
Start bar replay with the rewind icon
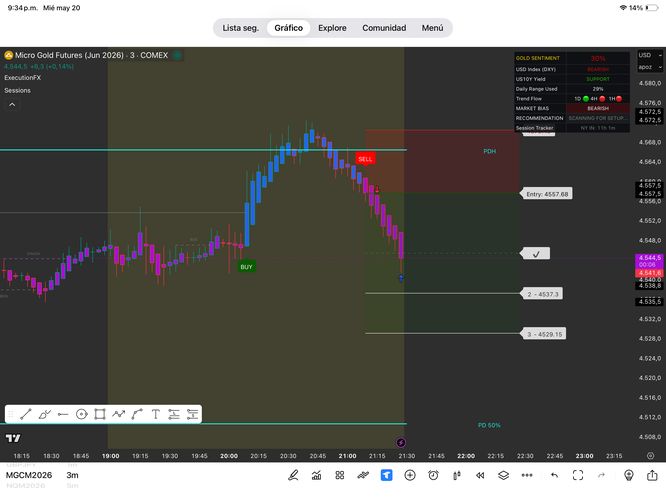pyautogui.click(x=480, y=475)
